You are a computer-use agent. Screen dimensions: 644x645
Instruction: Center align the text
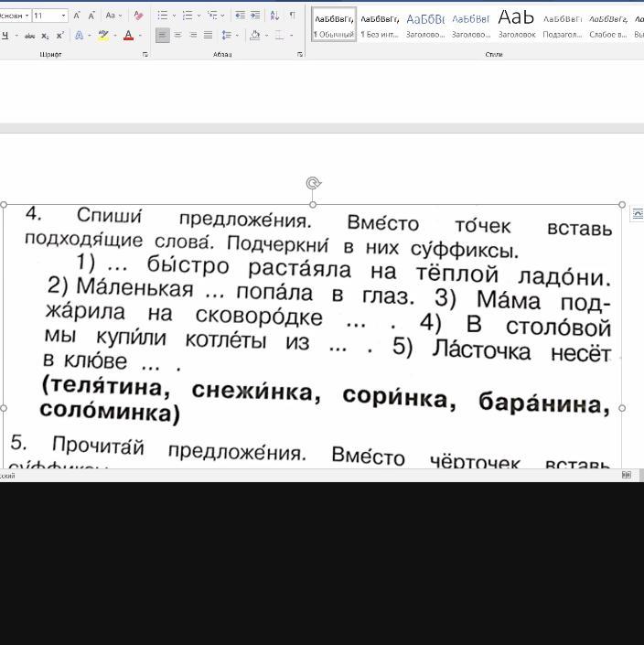[x=177, y=36]
